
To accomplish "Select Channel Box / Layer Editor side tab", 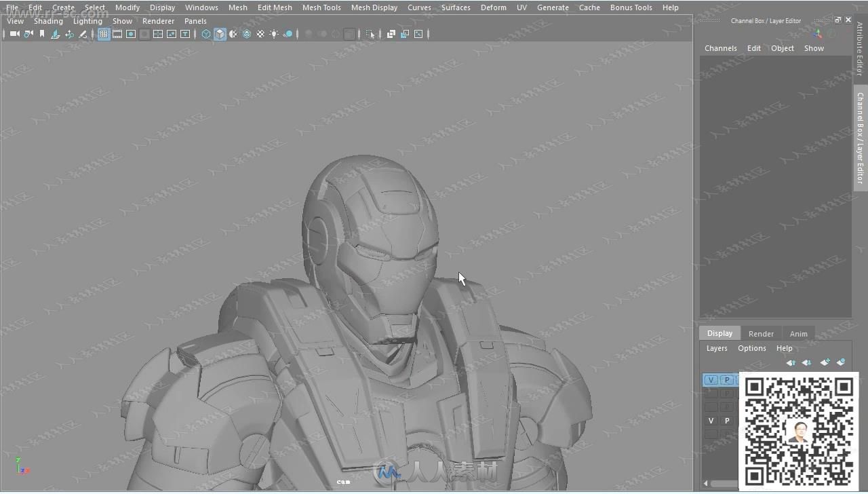I will [860, 138].
